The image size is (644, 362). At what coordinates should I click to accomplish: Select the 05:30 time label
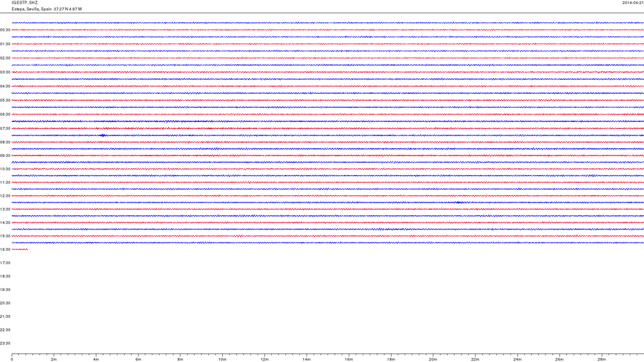pyautogui.click(x=5, y=100)
